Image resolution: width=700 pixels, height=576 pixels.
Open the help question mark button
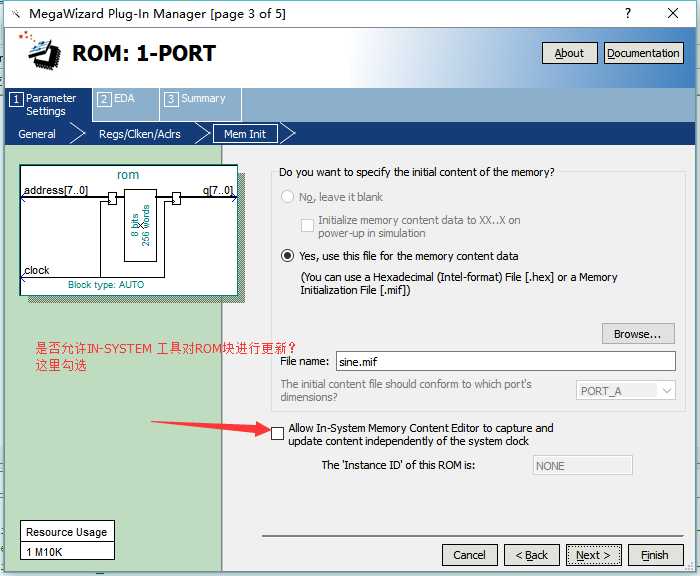click(628, 13)
